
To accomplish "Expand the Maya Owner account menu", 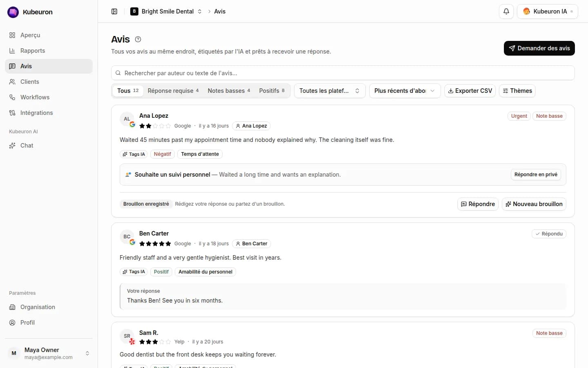I will [x=49, y=353].
